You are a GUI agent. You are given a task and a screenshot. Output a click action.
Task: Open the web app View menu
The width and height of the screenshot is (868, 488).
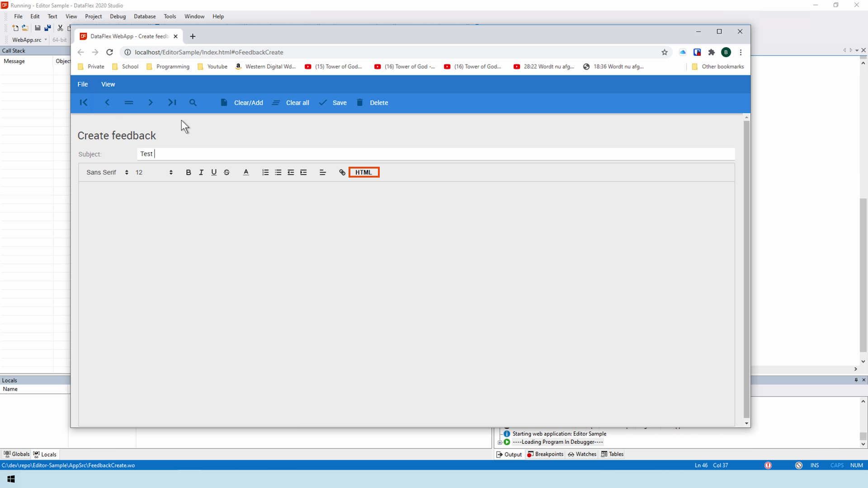point(108,84)
